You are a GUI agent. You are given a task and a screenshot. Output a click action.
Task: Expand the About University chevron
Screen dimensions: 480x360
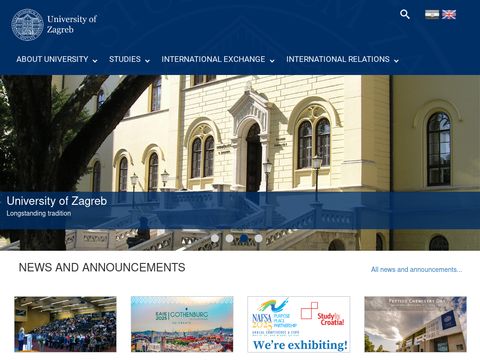coord(95,61)
